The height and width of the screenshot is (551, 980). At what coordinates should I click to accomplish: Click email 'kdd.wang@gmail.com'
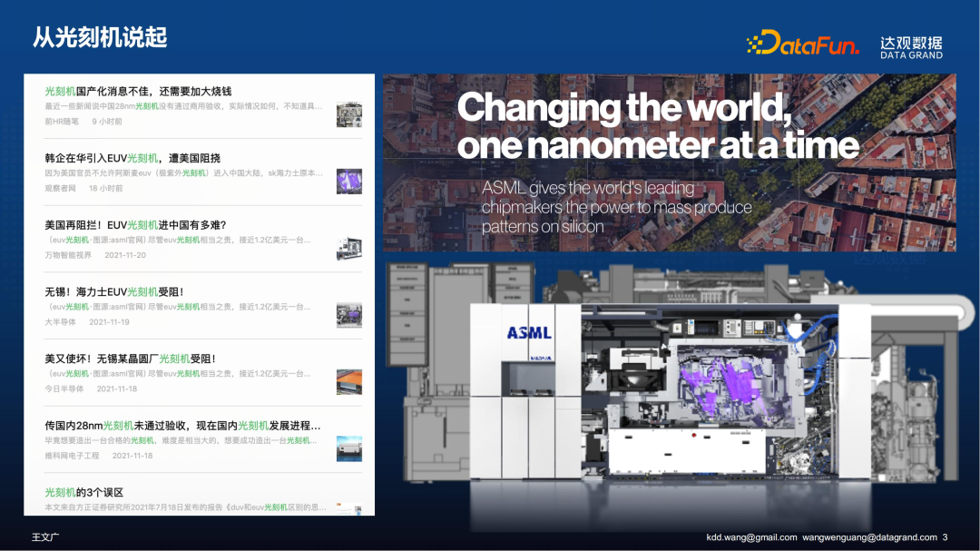pos(751,537)
